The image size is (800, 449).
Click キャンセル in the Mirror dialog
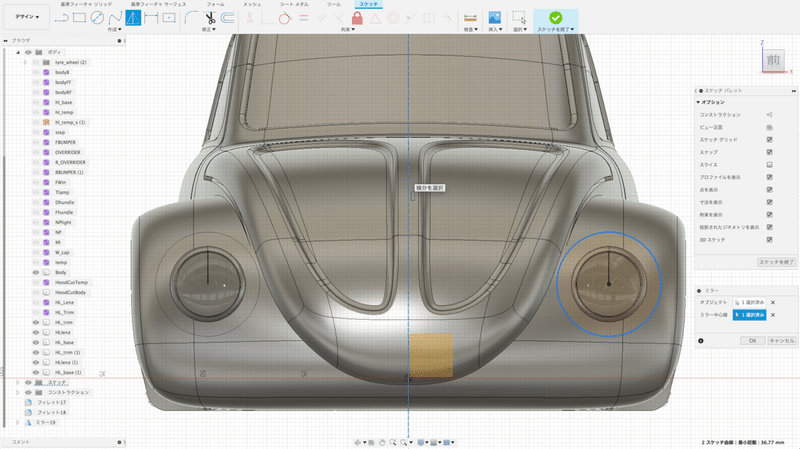click(x=782, y=341)
